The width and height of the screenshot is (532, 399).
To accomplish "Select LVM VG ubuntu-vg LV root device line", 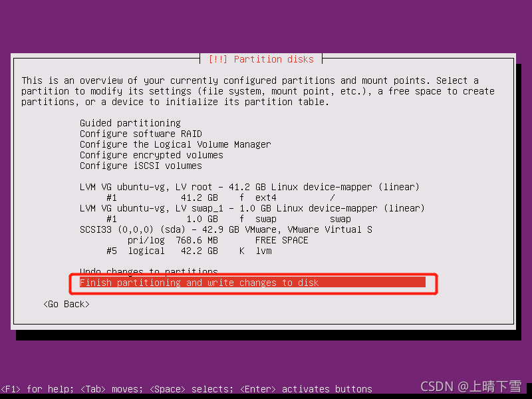I will click(250, 188).
